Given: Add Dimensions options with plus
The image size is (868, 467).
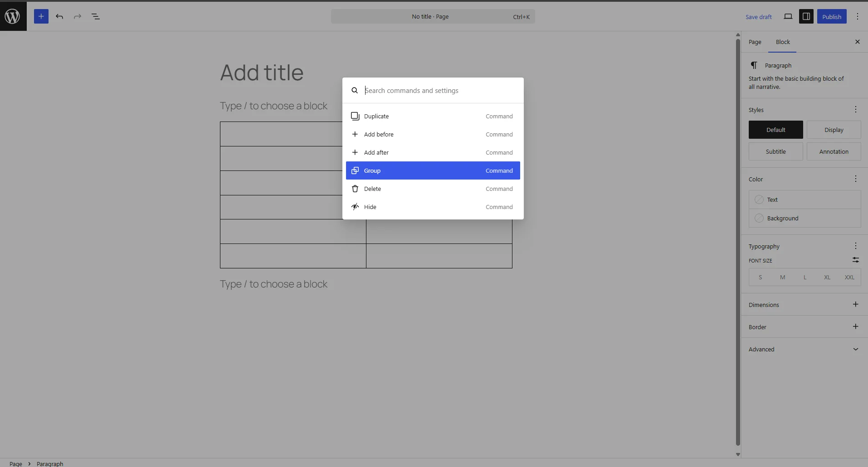Looking at the screenshot, I should point(856,304).
